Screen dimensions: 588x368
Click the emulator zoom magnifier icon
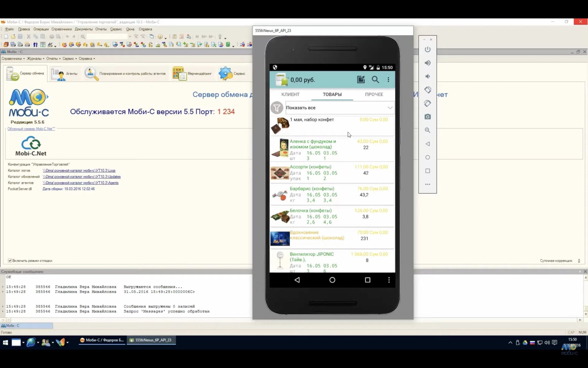click(x=428, y=130)
